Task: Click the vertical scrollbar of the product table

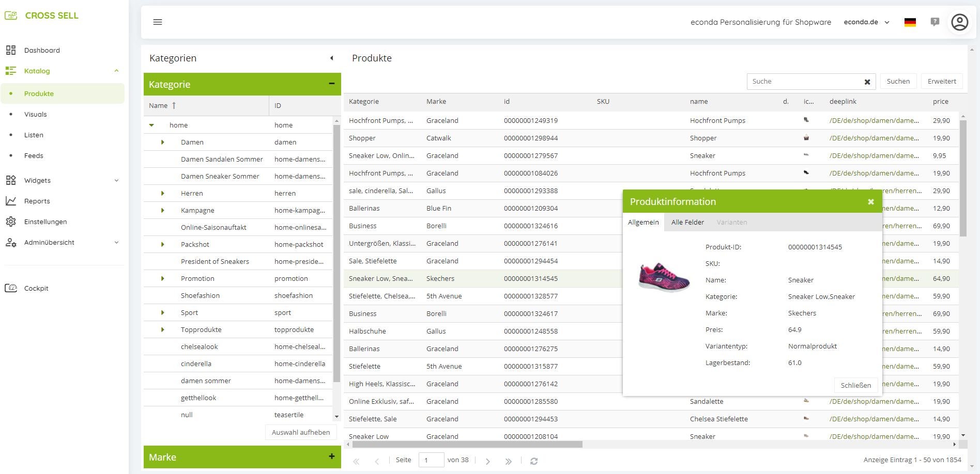Action: 963,178
